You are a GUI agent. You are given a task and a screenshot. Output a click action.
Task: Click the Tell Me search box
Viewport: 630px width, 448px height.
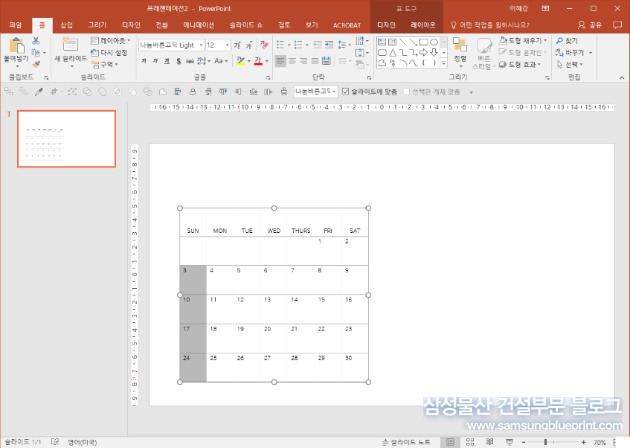(x=490, y=25)
